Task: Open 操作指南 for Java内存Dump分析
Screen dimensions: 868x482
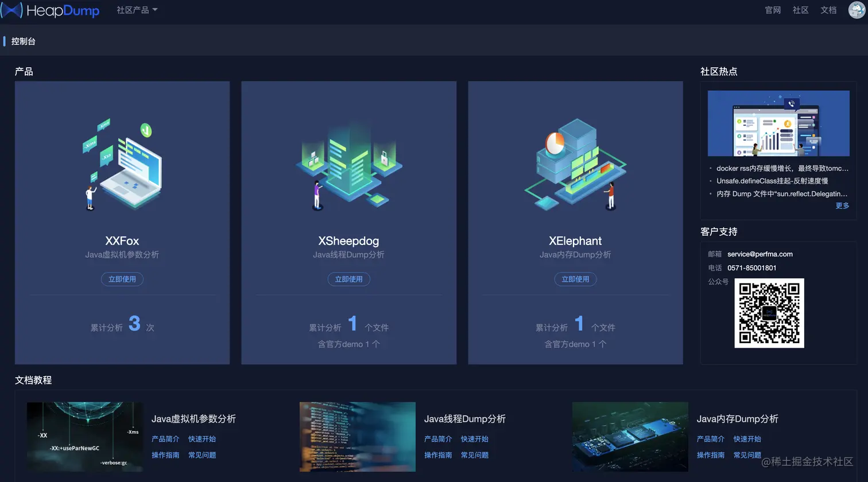Action: 711,455
